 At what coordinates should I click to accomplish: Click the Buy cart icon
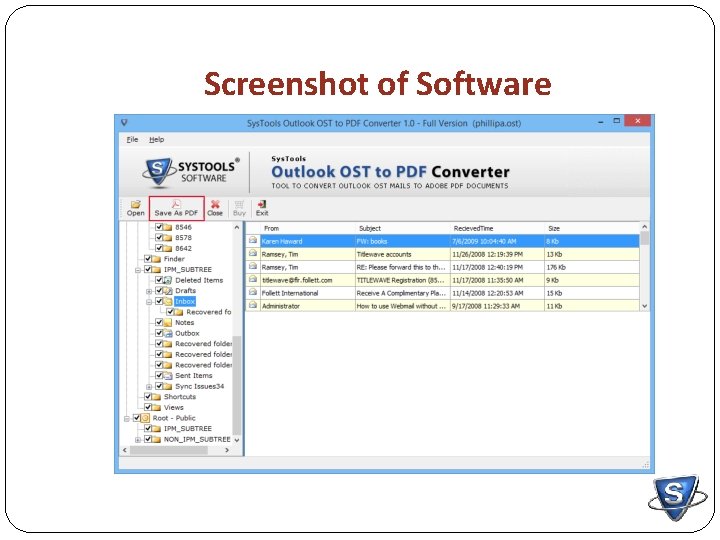click(239, 204)
